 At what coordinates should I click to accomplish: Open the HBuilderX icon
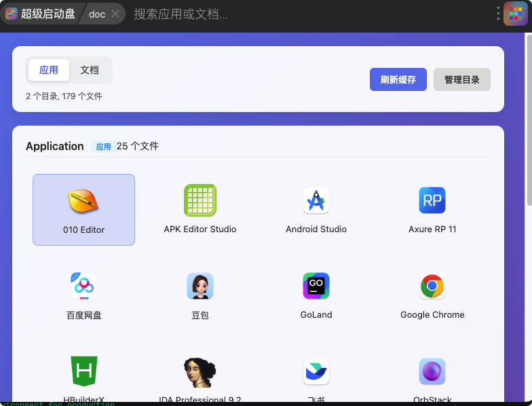click(x=83, y=373)
